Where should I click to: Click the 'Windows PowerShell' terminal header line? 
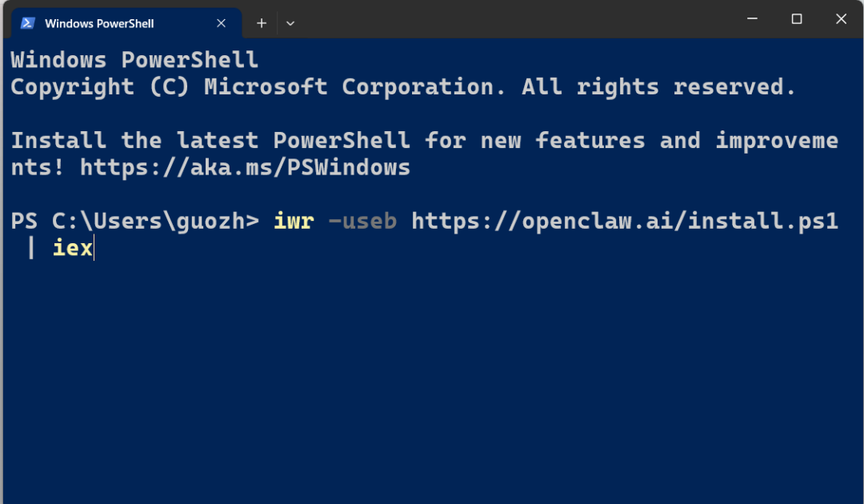(x=134, y=60)
